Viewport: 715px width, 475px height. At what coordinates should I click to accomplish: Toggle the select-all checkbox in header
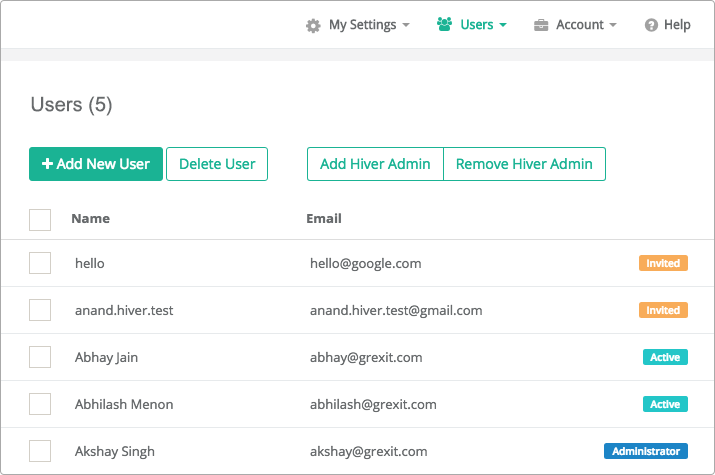40,220
